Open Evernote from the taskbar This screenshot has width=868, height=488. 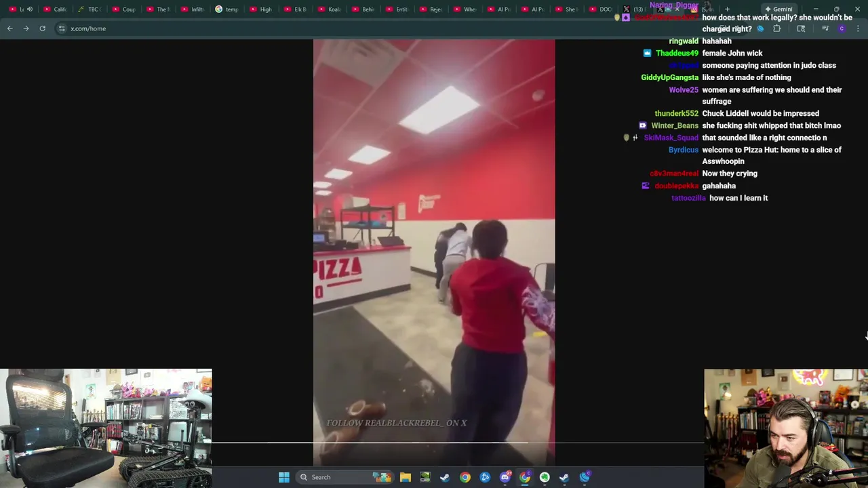coord(545,477)
